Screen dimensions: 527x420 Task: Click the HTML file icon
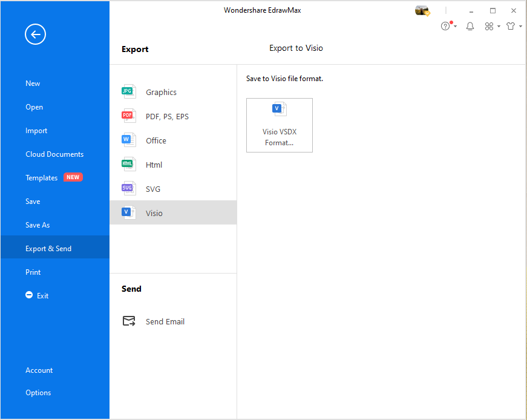(x=128, y=164)
